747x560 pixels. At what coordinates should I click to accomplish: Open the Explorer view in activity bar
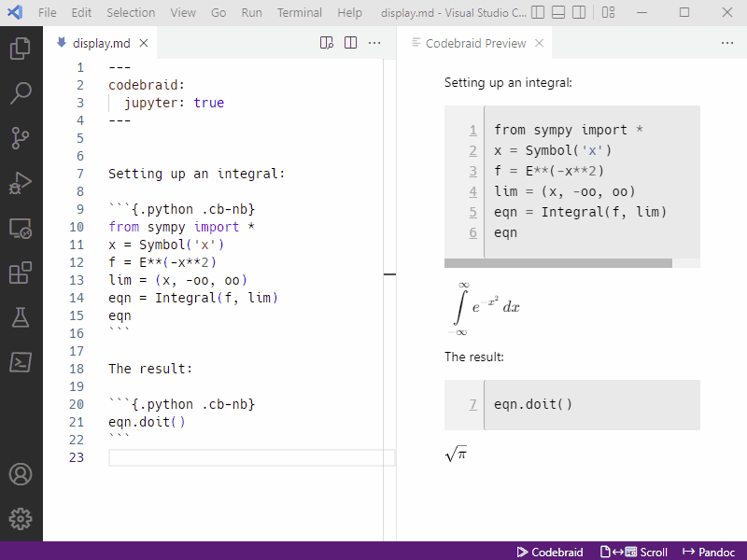tap(20, 49)
